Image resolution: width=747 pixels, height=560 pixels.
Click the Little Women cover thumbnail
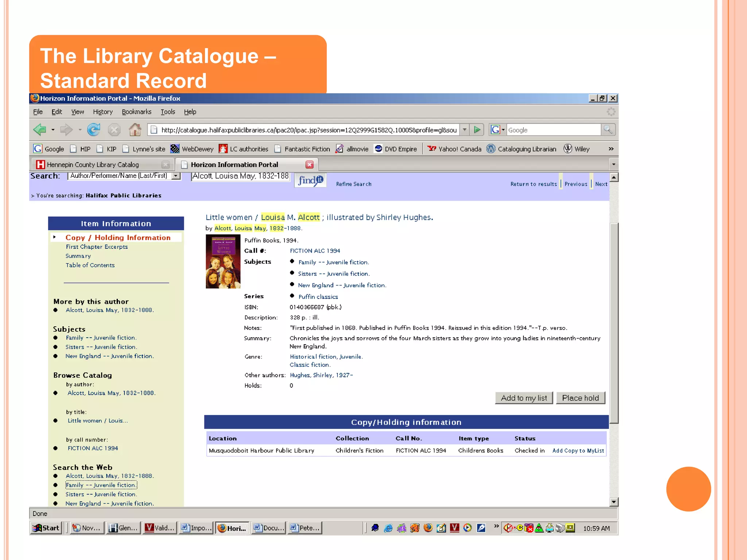coord(223,261)
